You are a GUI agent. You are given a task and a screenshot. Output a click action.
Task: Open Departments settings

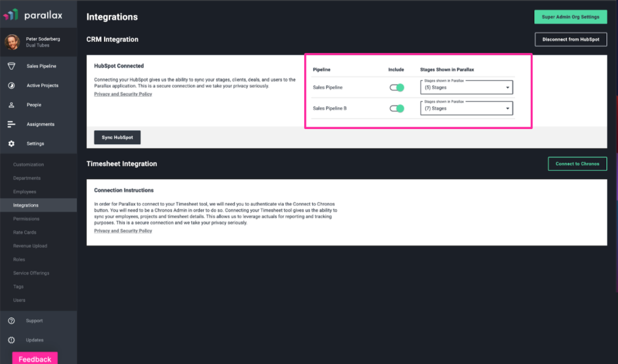point(27,179)
